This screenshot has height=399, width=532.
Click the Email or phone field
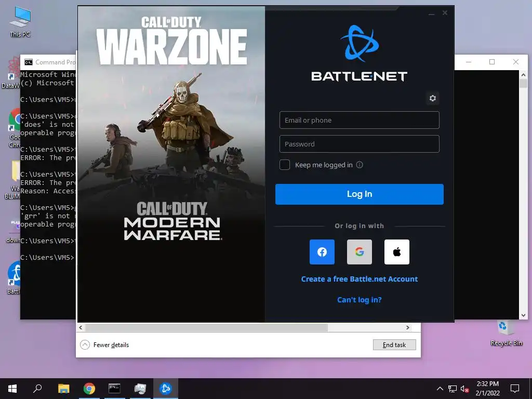(x=360, y=120)
